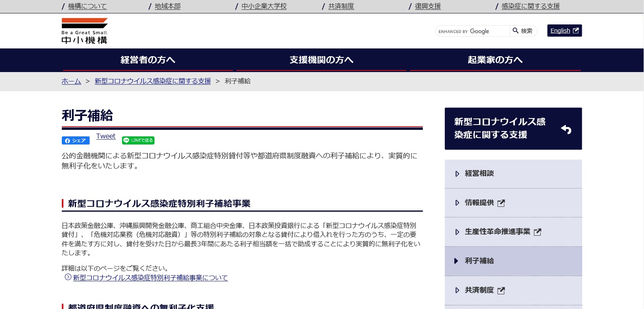Send the page with the LINEで送る button
The width and height of the screenshot is (644, 309).
coord(138,140)
